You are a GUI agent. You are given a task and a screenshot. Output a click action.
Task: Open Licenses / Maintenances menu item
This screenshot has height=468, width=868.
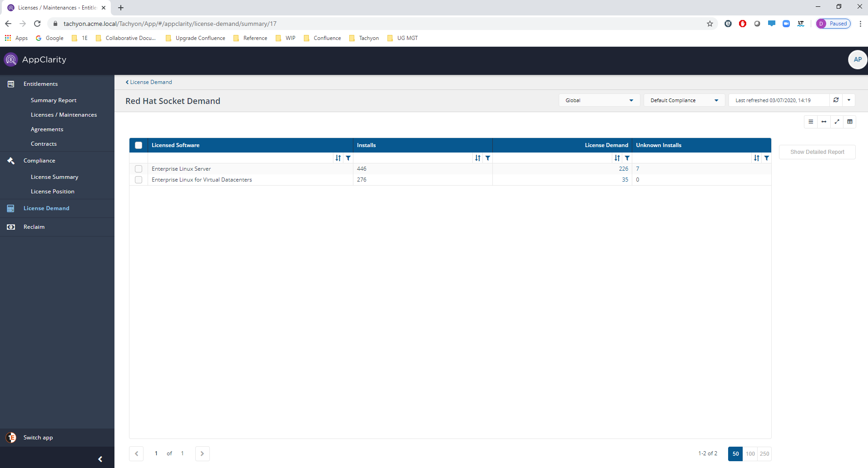[x=64, y=115]
